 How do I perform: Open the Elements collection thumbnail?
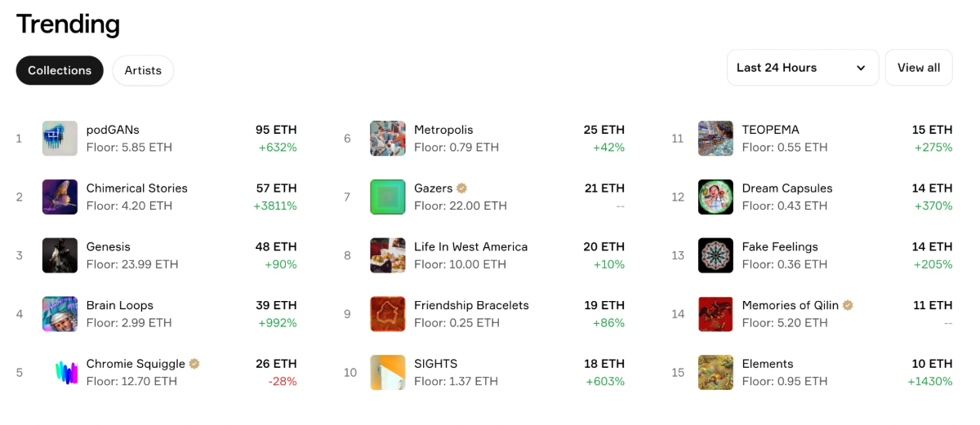point(715,373)
